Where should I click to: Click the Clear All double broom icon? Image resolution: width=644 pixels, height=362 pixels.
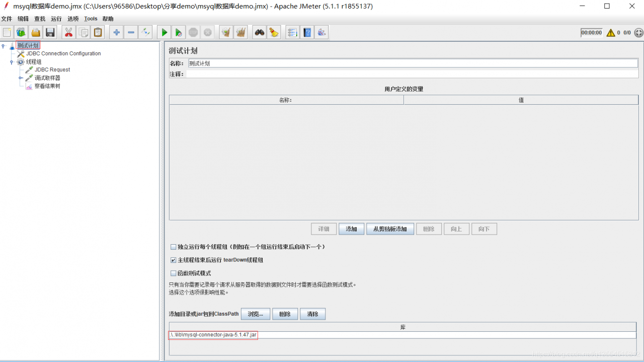click(x=241, y=33)
